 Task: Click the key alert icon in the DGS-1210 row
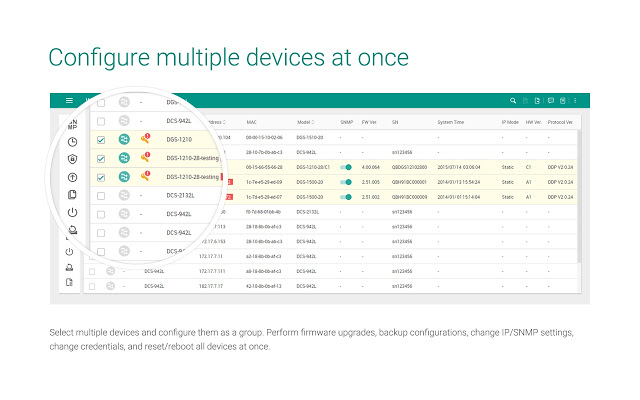coord(145,140)
